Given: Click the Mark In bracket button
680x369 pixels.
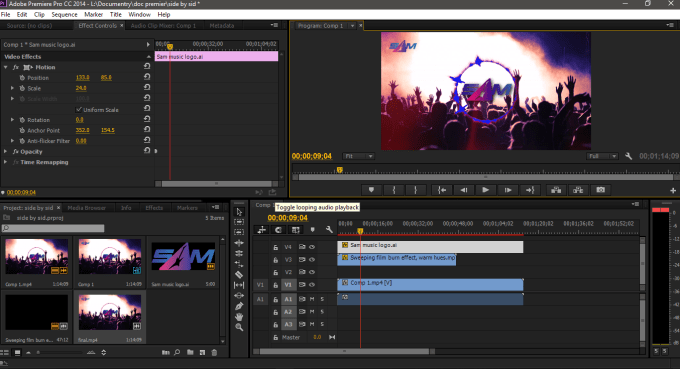Looking at the screenshot, I should click(394, 190).
